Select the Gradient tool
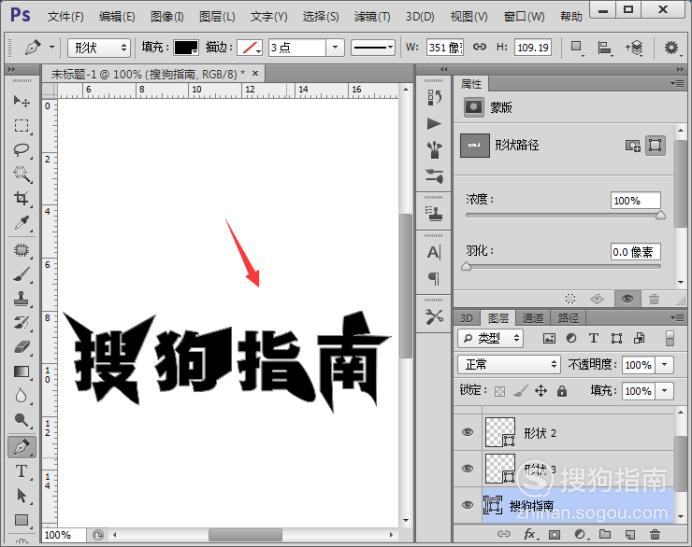Image resolution: width=692 pixels, height=547 pixels. [21, 372]
